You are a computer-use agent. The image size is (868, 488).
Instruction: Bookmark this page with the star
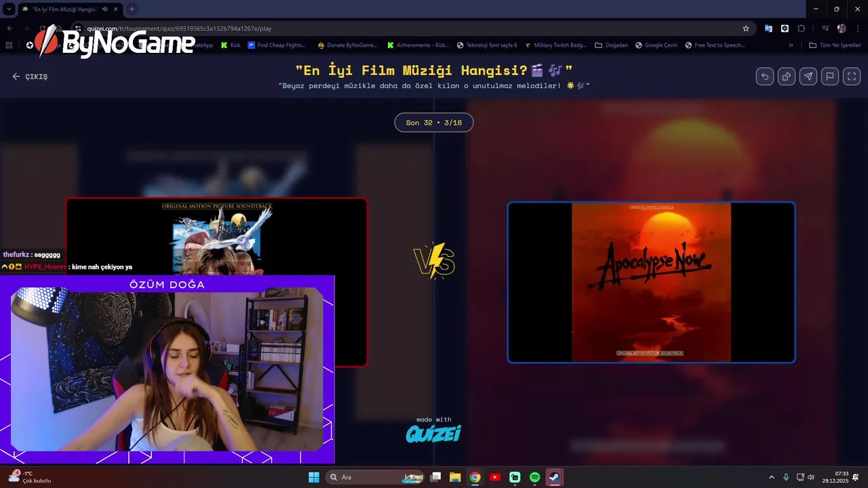coord(746,28)
